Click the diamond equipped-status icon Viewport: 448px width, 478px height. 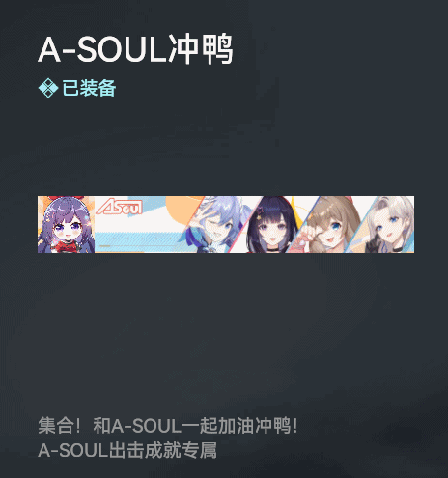(x=48, y=88)
